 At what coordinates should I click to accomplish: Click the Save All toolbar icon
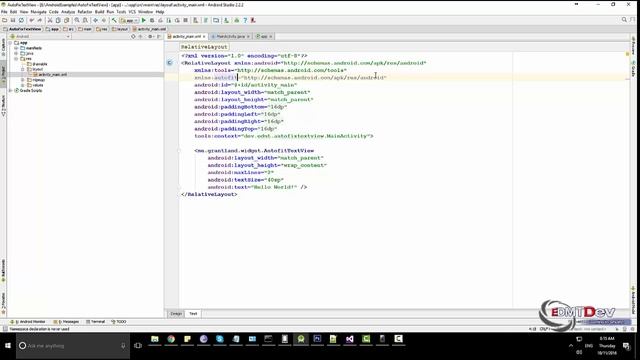coord(13,20)
